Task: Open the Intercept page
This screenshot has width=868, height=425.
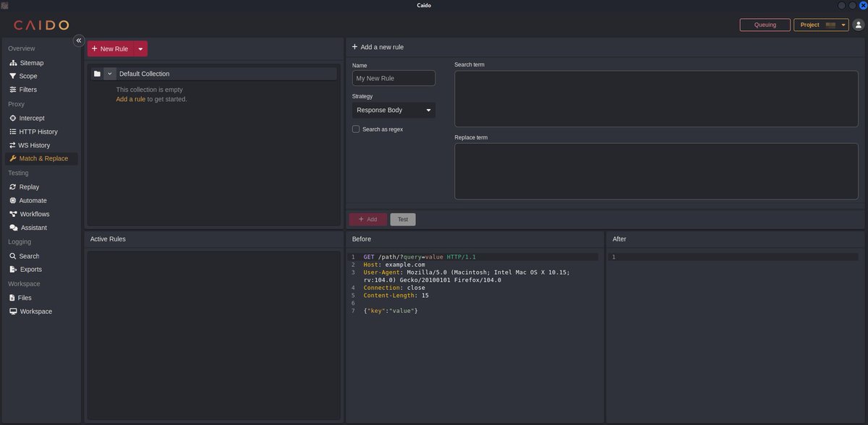Action: pos(42,118)
